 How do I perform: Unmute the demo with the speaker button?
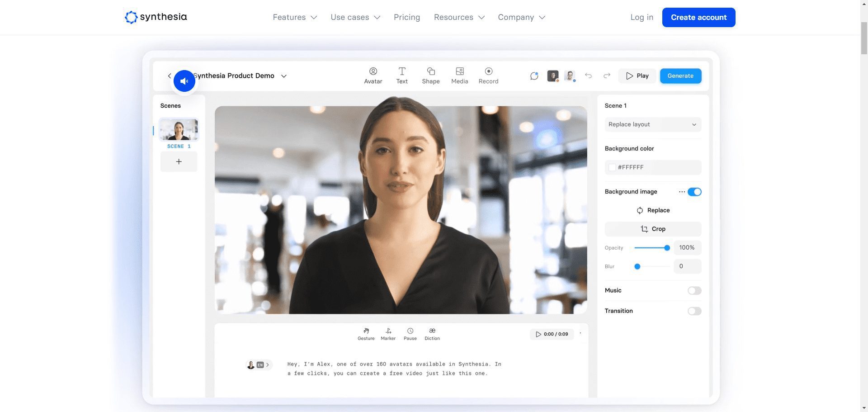pos(184,81)
